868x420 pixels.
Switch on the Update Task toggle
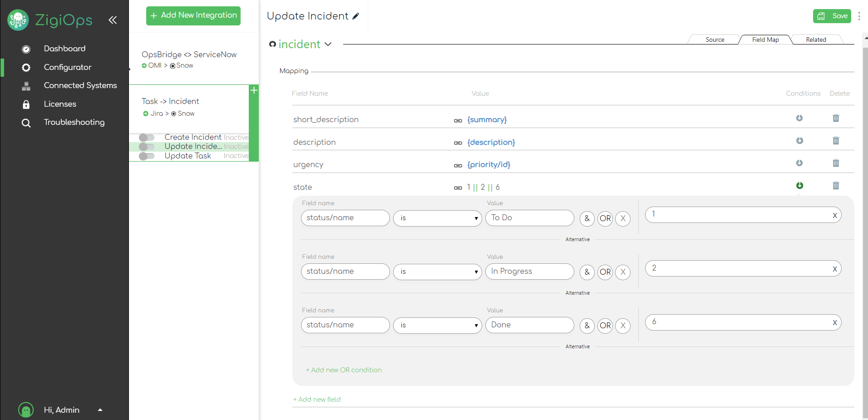[147, 156]
